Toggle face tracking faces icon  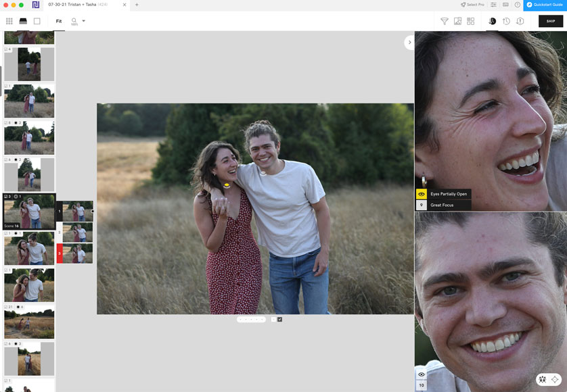coord(543,379)
